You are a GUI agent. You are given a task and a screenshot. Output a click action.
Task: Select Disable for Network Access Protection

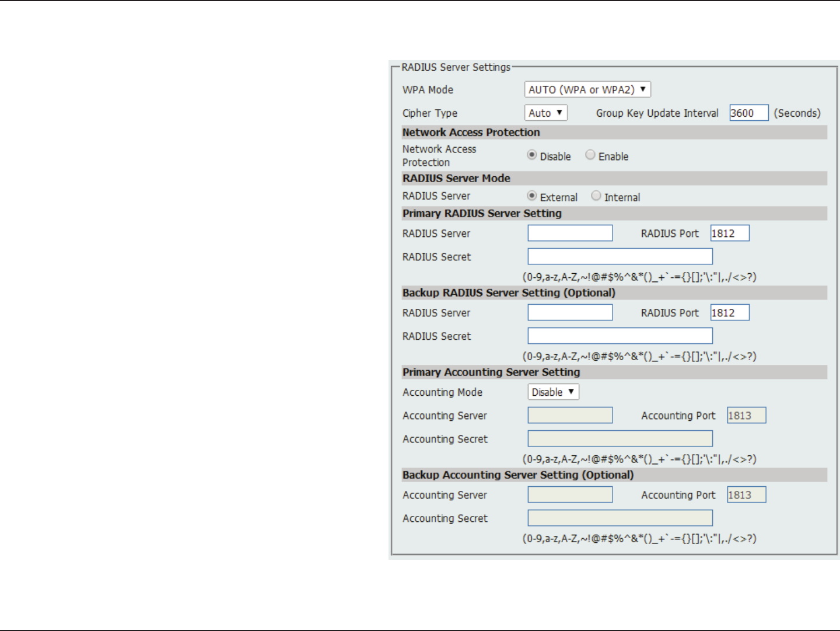coord(532,155)
